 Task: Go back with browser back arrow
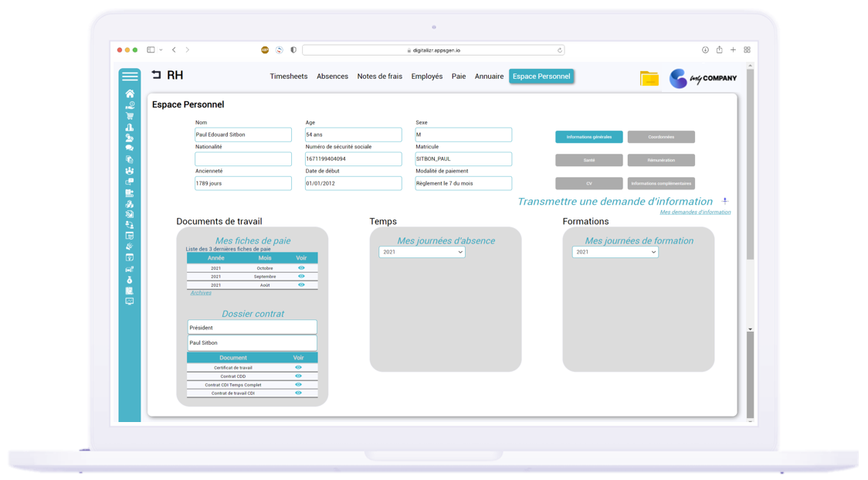(174, 50)
